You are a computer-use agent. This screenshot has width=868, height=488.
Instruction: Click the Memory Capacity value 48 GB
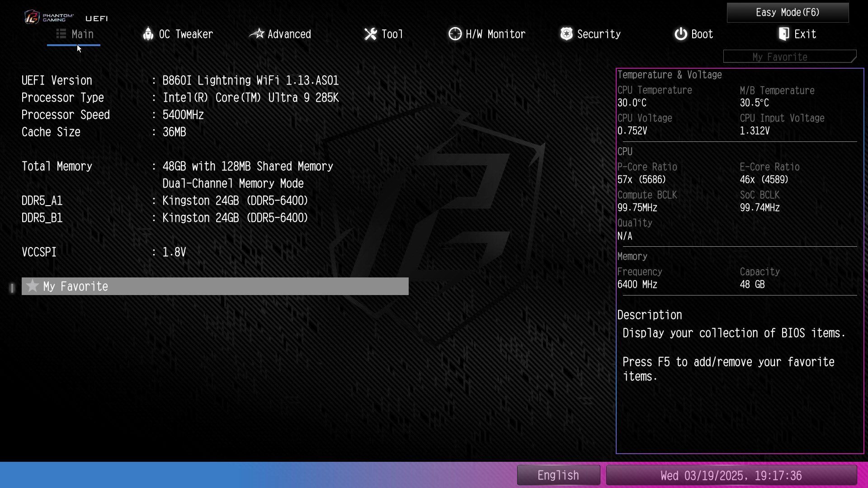point(752,285)
